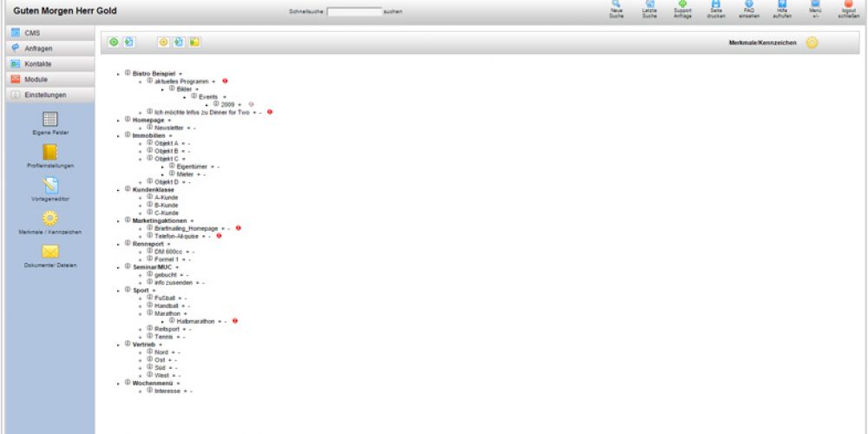Click logout schließen button
The image size is (868, 434).
848,5
